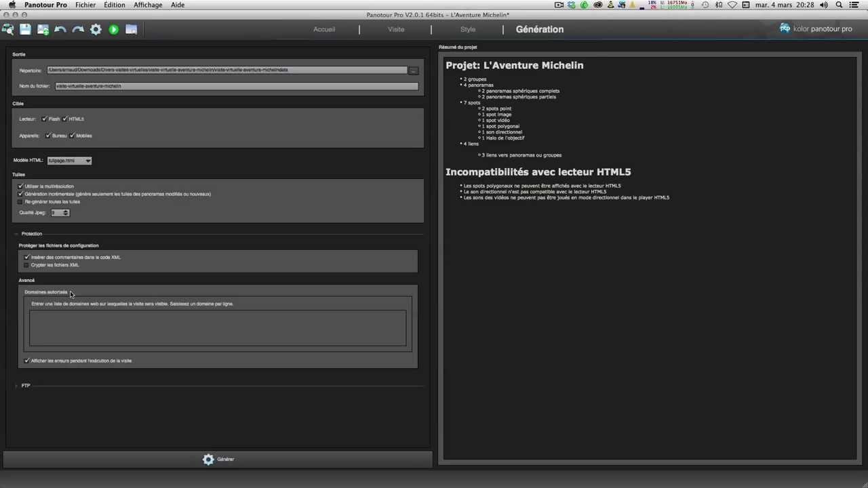The image size is (868, 488).
Task: Click the green play preview icon
Action: tap(113, 29)
